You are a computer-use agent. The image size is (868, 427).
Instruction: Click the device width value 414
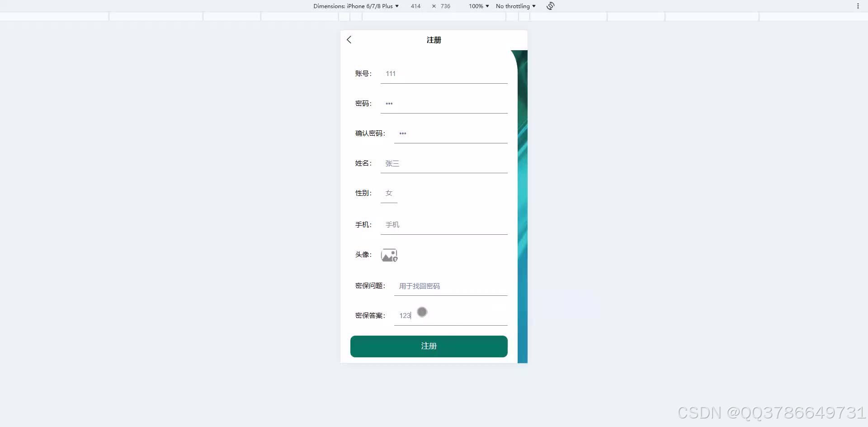(x=415, y=6)
